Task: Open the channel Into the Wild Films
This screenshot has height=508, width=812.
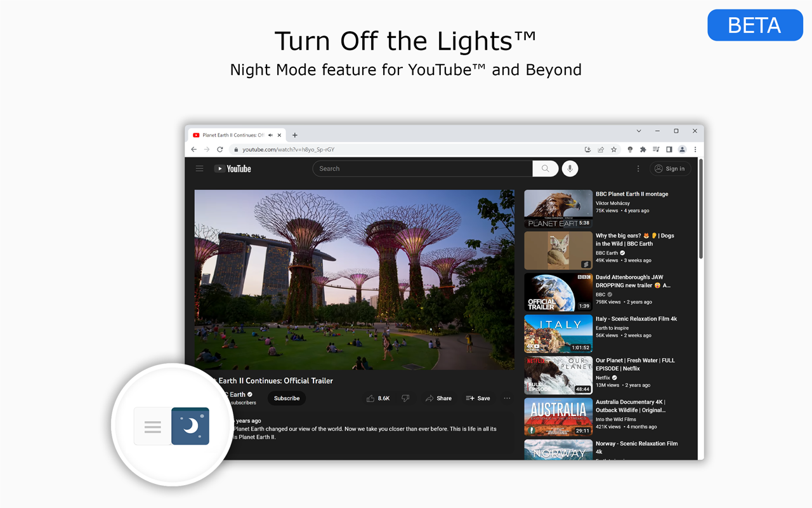Action: pos(616,419)
